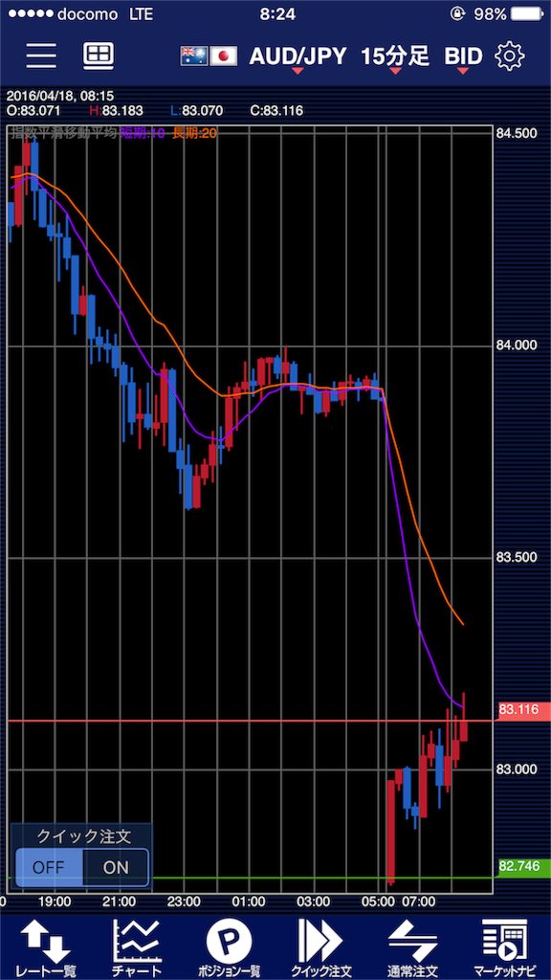Open クイック注文 quick order tab

[x=320, y=948]
